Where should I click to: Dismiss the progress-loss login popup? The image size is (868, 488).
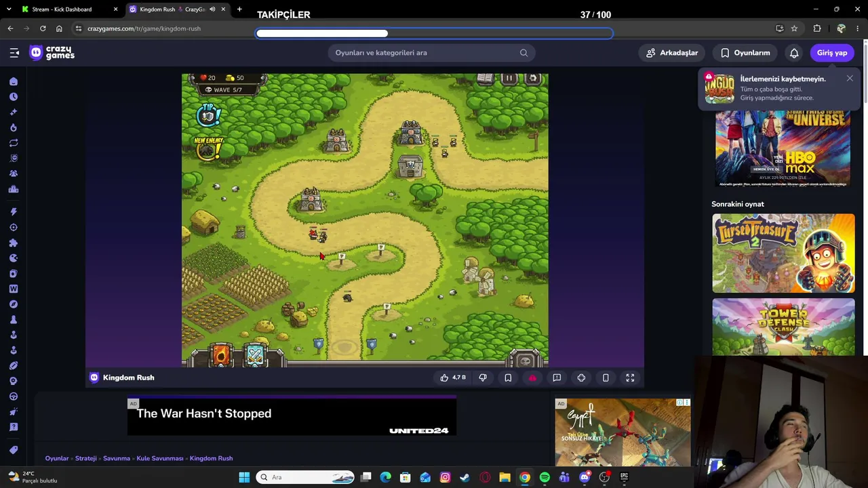point(850,79)
